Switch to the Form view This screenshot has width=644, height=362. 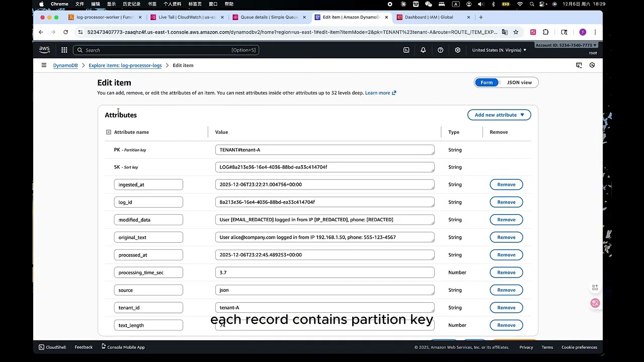(487, 82)
